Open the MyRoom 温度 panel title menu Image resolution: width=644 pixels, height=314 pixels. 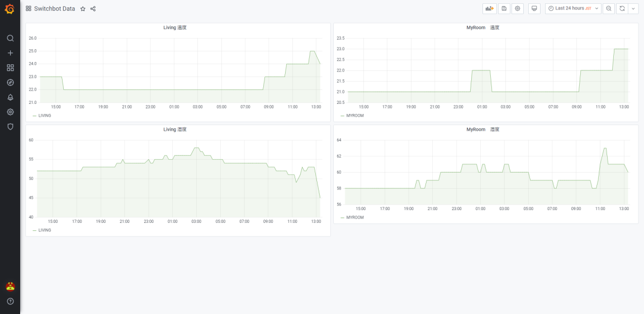482,27
